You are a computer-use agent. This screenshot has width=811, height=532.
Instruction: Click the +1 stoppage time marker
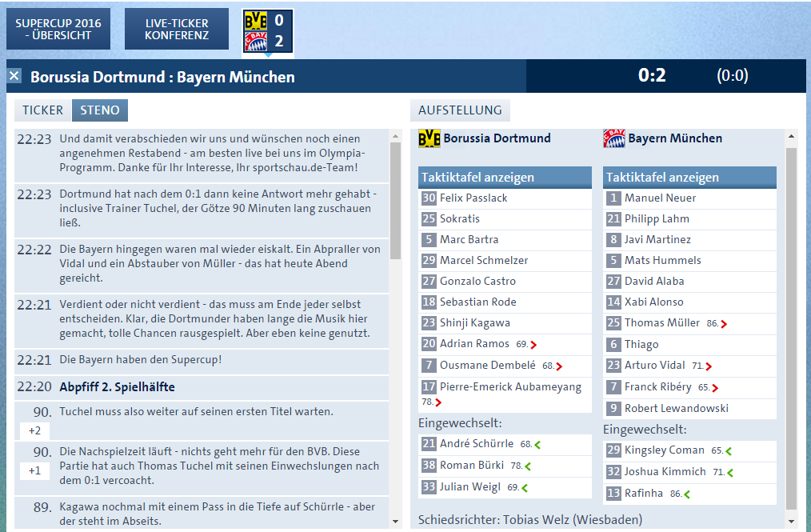tap(34, 470)
